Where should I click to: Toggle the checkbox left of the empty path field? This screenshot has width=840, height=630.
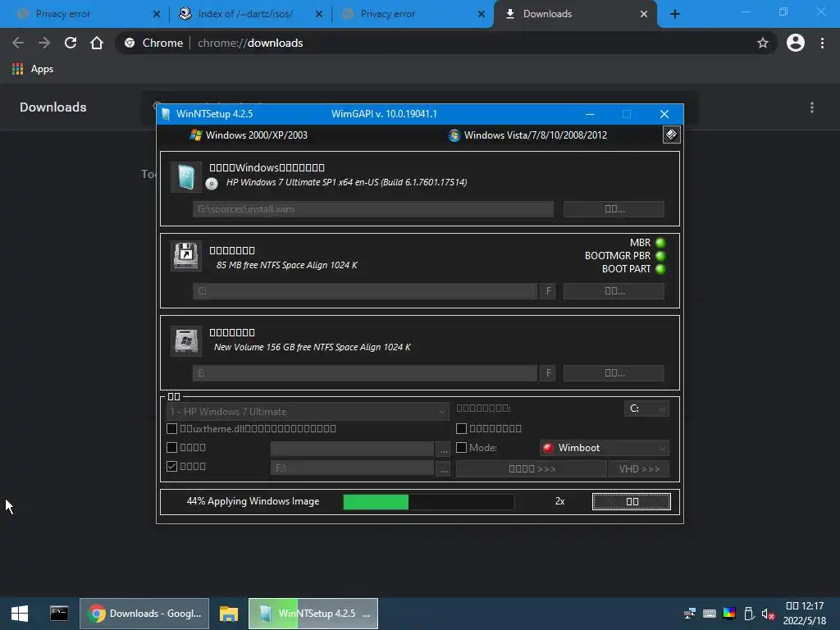(172, 447)
